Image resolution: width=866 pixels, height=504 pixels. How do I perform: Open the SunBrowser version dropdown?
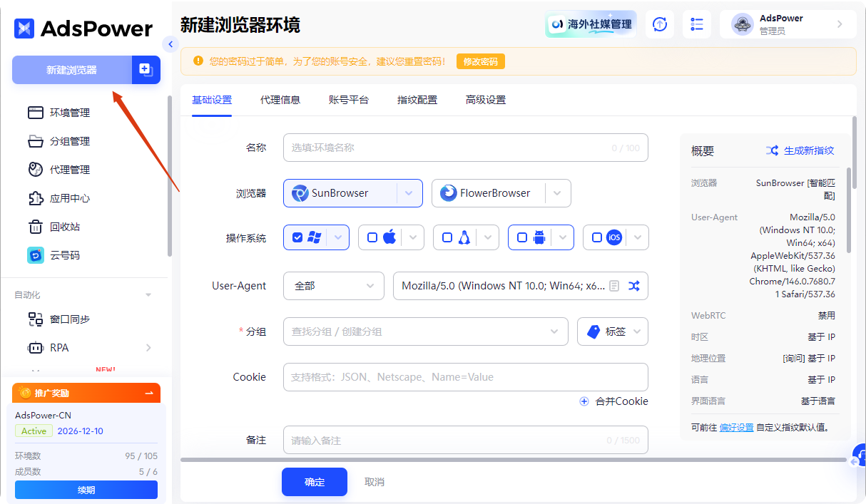409,192
